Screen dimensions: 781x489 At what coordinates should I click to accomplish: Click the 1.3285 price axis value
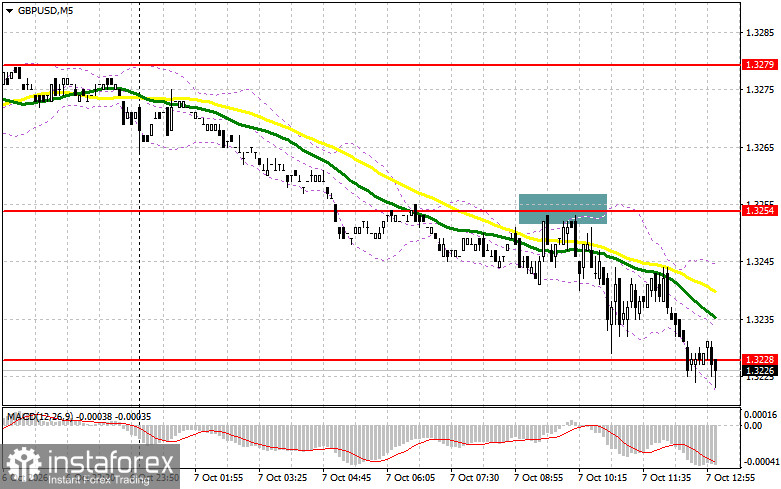tap(760, 33)
